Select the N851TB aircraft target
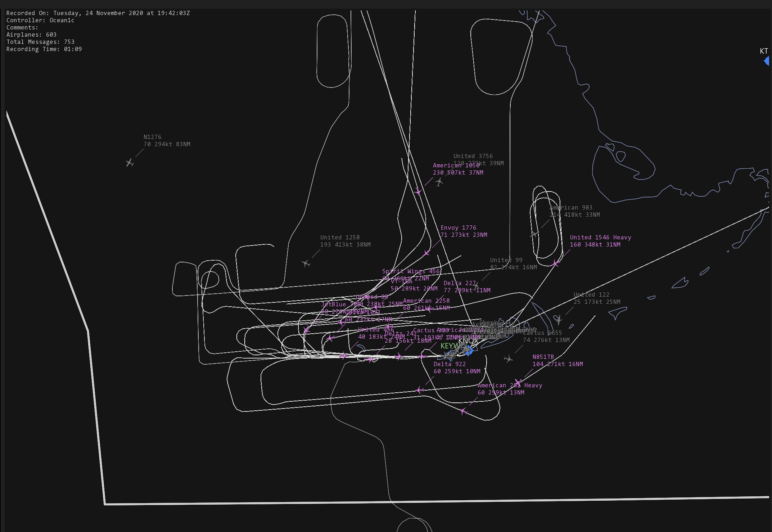The width and height of the screenshot is (772, 532). click(518, 382)
